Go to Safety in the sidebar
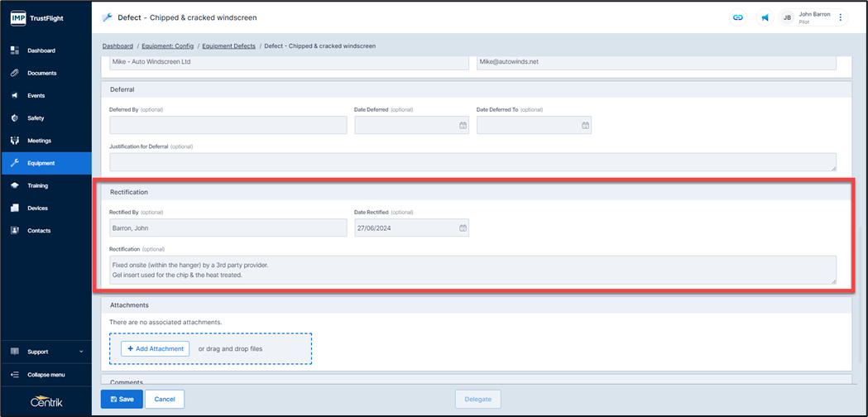 36,118
